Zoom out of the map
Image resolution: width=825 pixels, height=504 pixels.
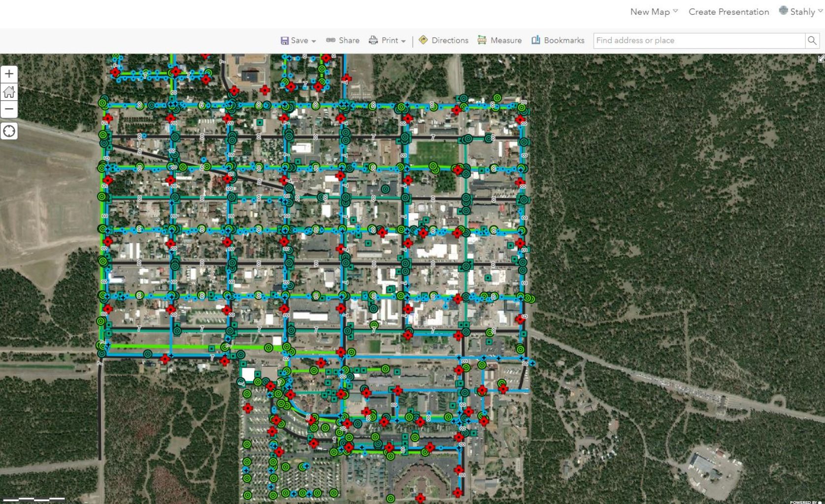[9, 109]
